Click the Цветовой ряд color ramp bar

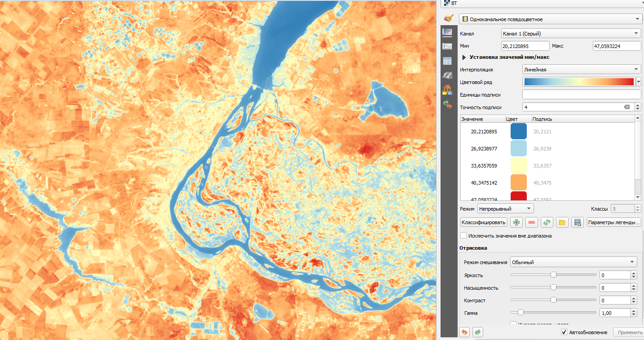coord(579,82)
